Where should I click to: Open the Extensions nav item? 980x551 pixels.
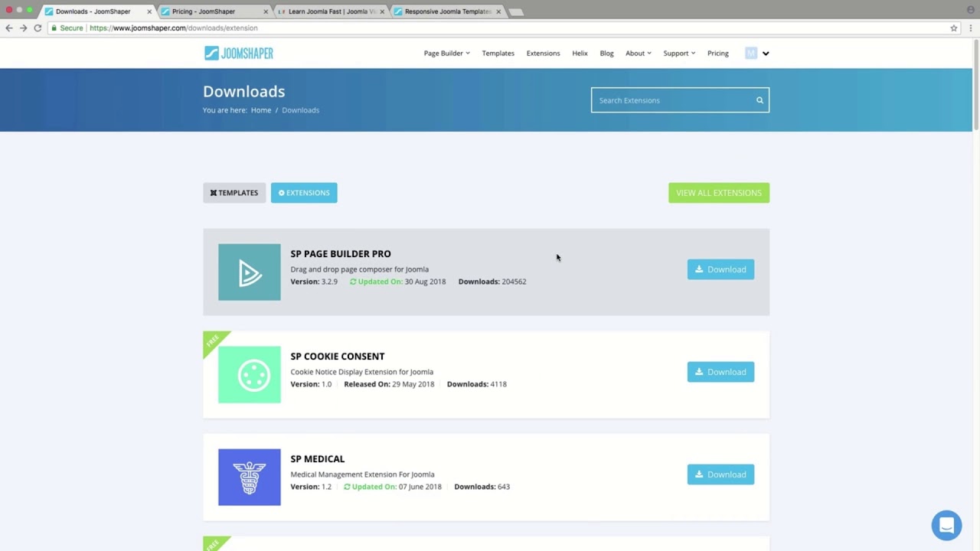[543, 54]
